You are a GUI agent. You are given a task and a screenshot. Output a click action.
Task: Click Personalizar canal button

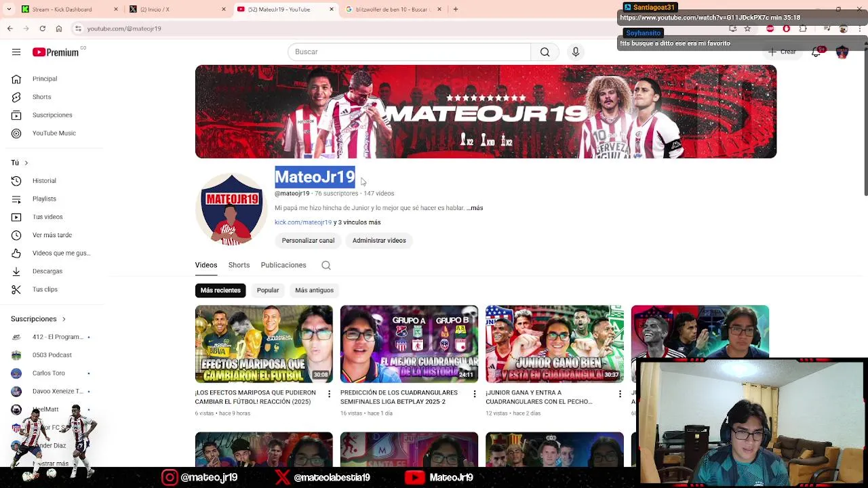tap(308, 241)
